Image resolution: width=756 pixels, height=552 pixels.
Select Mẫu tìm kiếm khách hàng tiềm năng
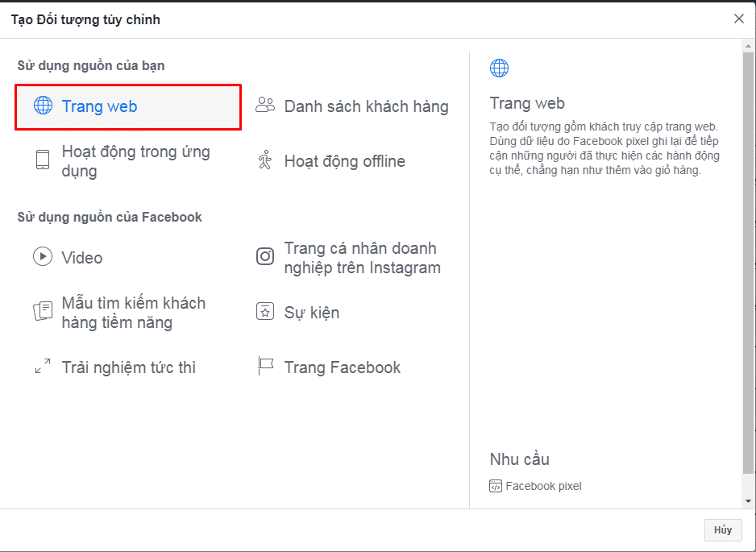(119, 313)
